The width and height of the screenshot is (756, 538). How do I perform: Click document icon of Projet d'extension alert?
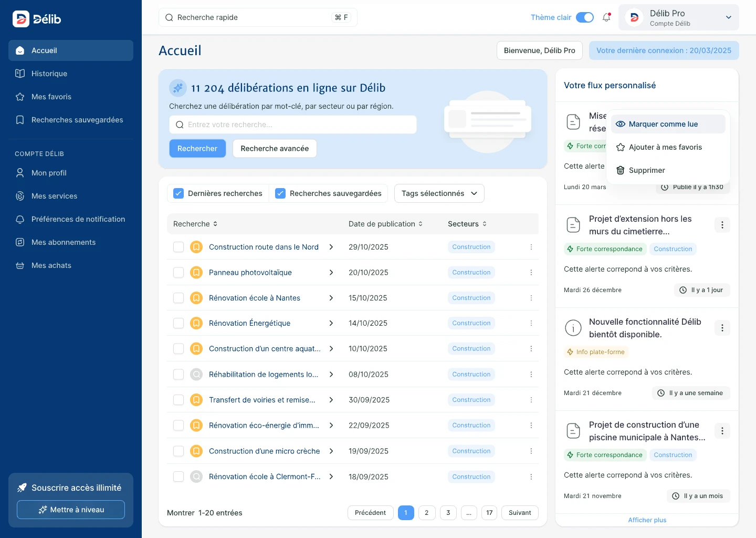click(573, 225)
